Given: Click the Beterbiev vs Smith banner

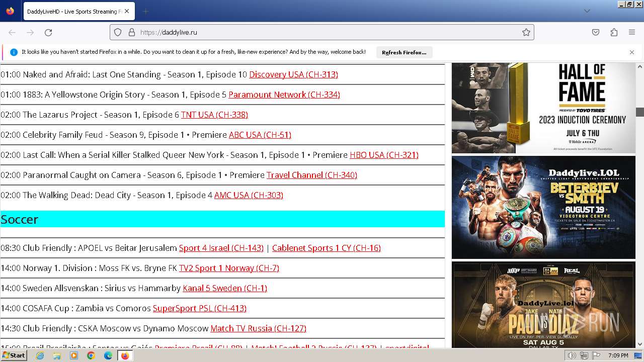Looking at the screenshot, I should (x=543, y=207).
